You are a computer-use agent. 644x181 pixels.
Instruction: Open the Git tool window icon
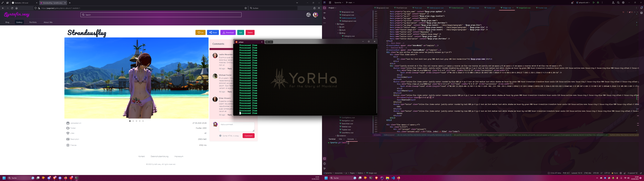pyautogui.click(x=324, y=169)
